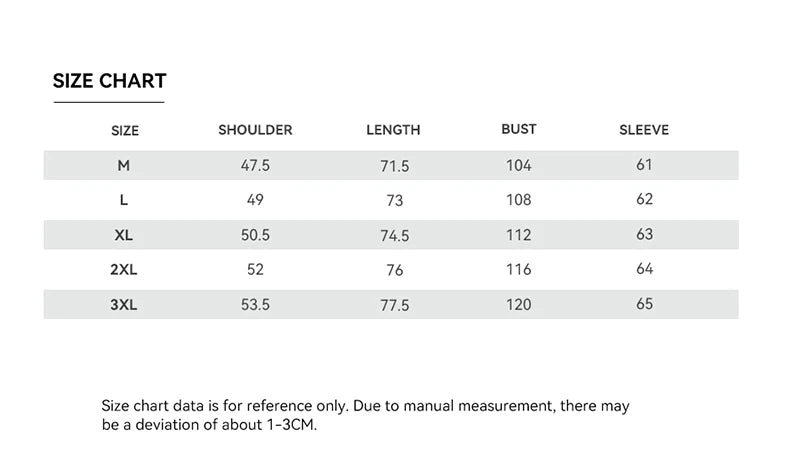The height and width of the screenshot is (451, 790).
Task: Select bust value 104 for size M
Action: point(518,166)
